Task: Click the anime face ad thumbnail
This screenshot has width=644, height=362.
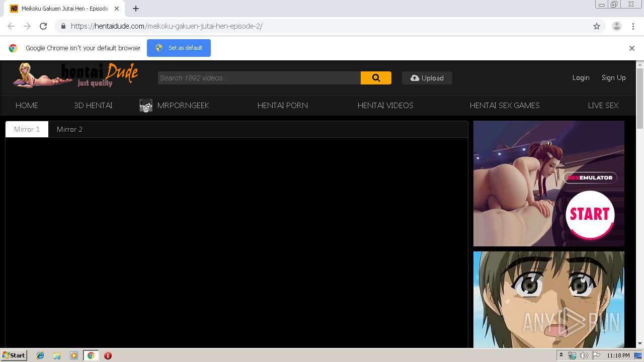Action: tap(549, 300)
